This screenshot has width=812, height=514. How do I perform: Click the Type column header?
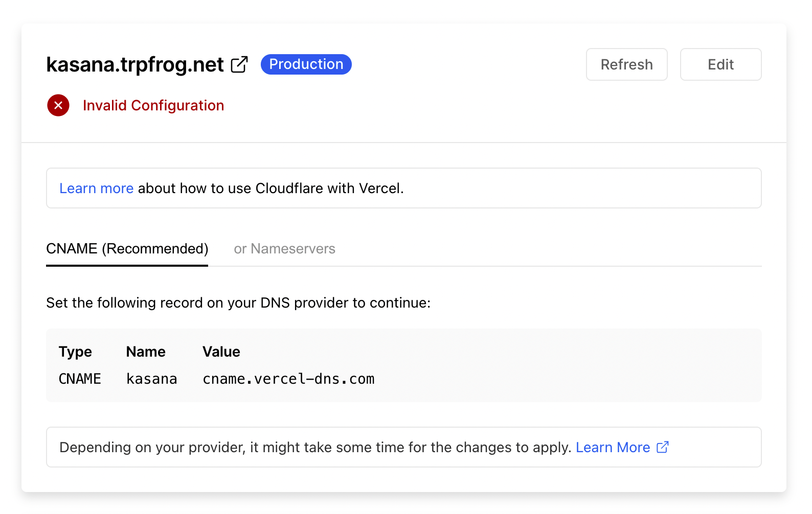pyautogui.click(x=75, y=352)
